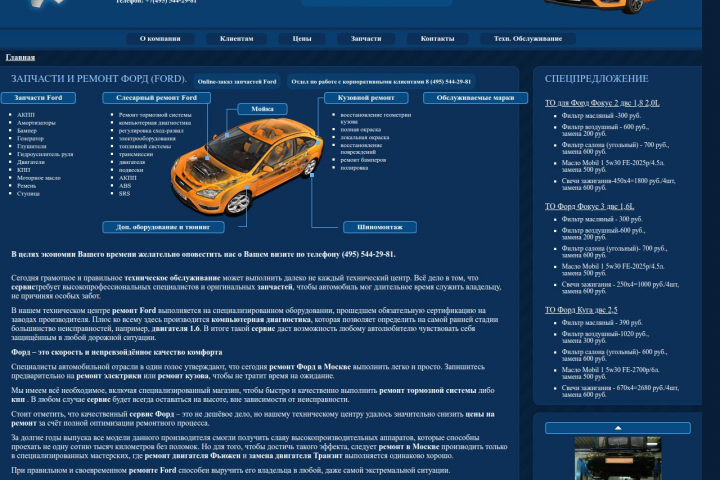Open ТО для Форд Фокус 2 link
This screenshot has width=720, height=480.
tap(602, 103)
